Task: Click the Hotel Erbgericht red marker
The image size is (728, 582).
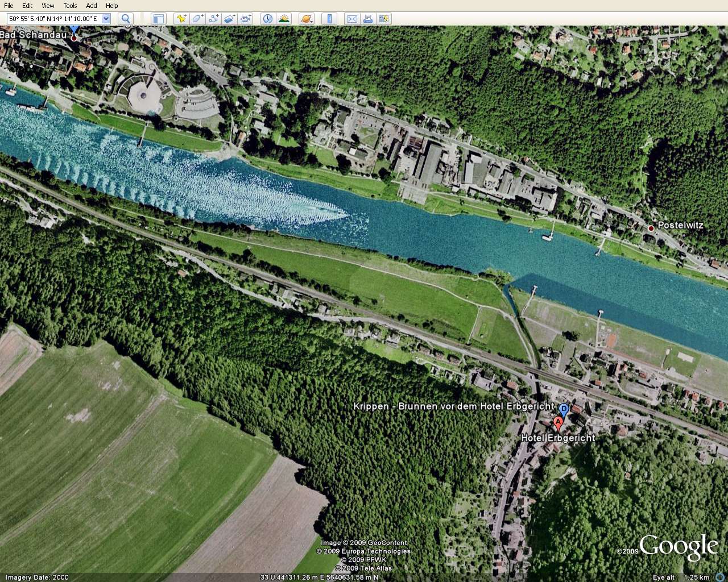Action: click(x=558, y=423)
